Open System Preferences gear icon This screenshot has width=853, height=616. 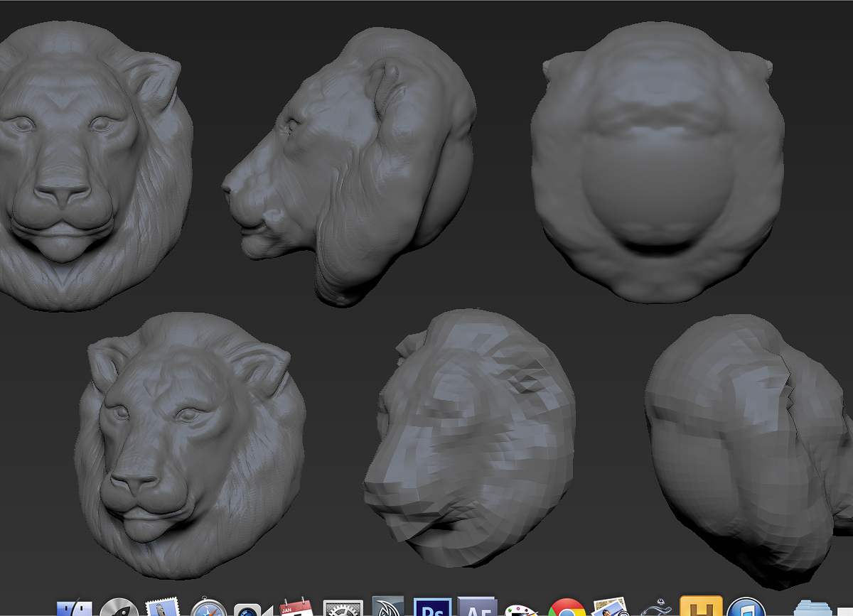tap(343, 608)
